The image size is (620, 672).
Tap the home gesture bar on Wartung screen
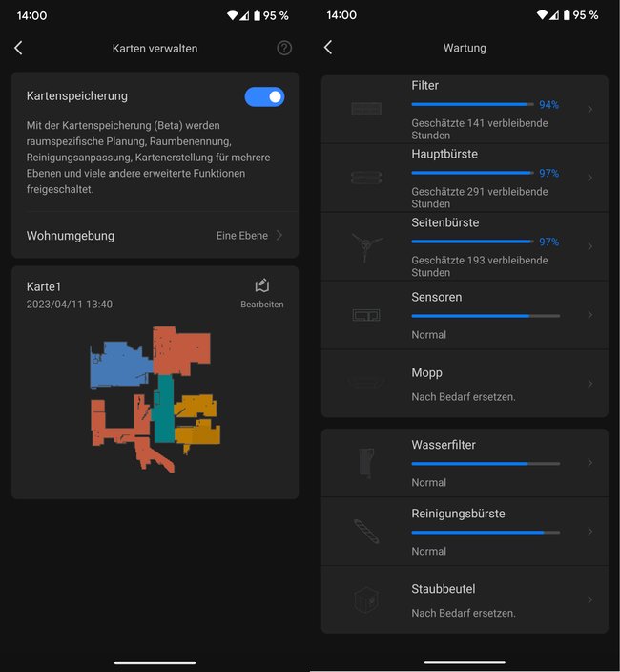pos(465,662)
